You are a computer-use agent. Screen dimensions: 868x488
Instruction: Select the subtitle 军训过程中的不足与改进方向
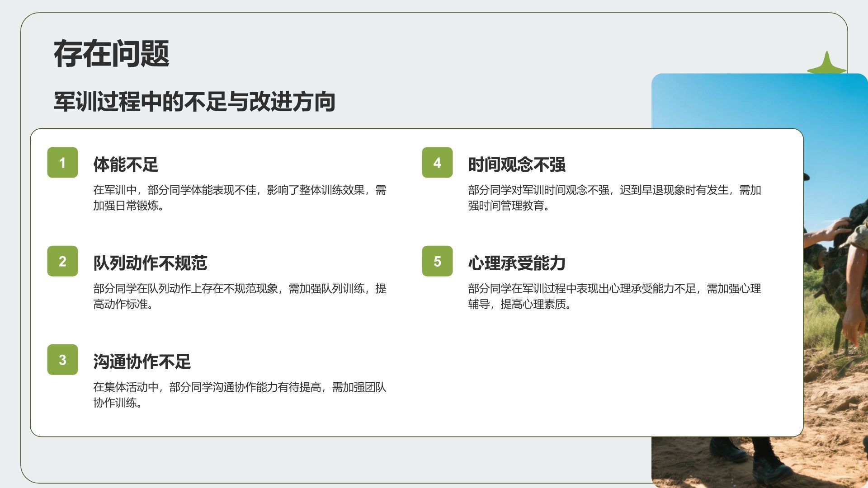pyautogui.click(x=194, y=101)
